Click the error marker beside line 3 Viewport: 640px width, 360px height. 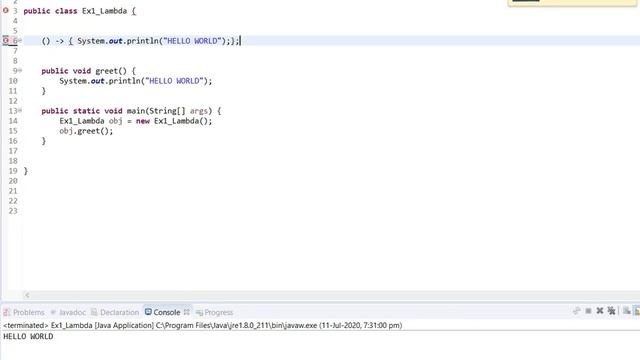[x=6, y=11]
